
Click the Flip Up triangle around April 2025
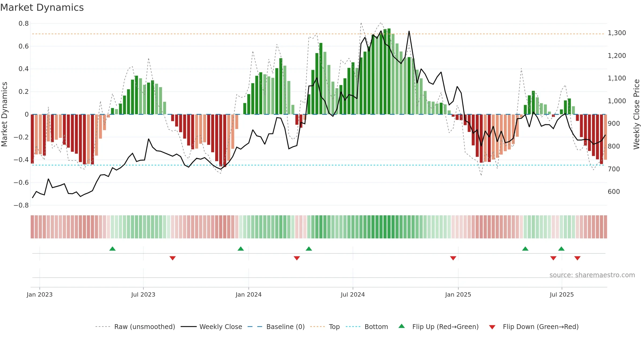coord(525,249)
